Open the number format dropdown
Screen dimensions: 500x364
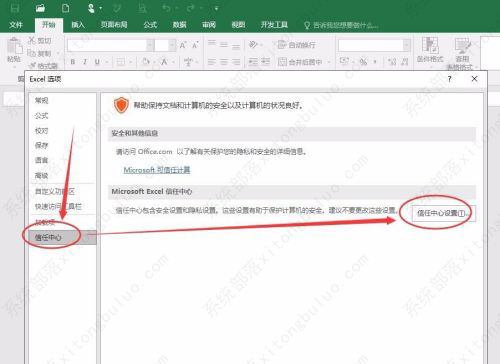(x=407, y=45)
